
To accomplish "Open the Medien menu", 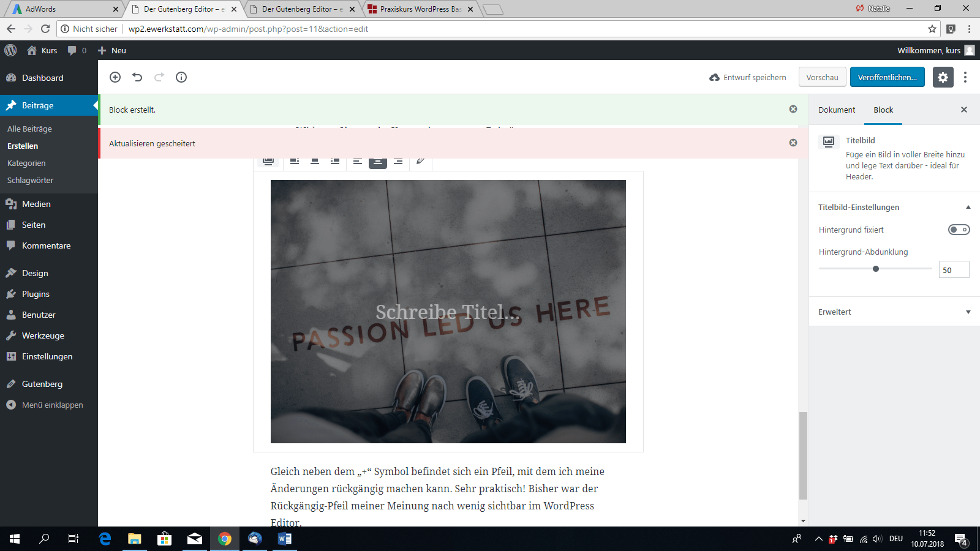I will [x=49, y=204].
